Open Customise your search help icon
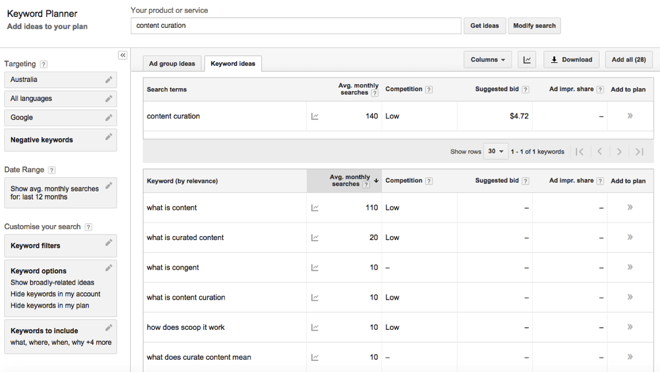Image resolution: width=660 pixels, height=372 pixels. point(88,227)
